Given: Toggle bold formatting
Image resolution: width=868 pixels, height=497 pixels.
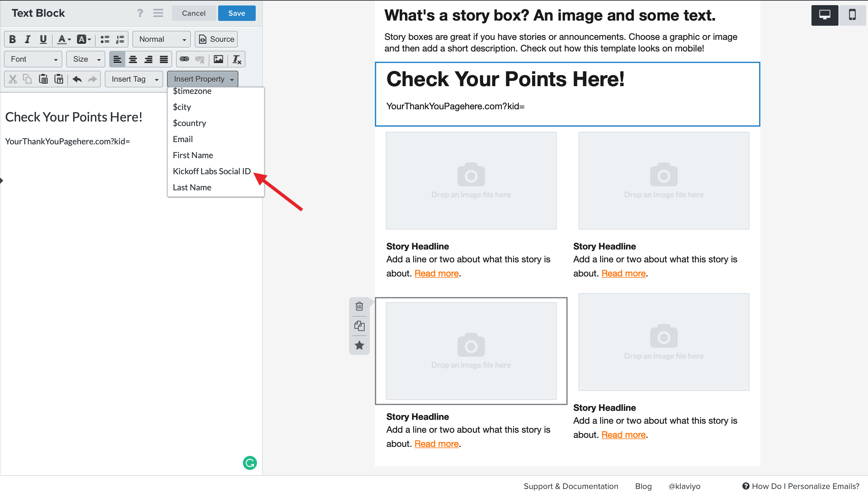Looking at the screenshot, I should (x=12, y=39).
